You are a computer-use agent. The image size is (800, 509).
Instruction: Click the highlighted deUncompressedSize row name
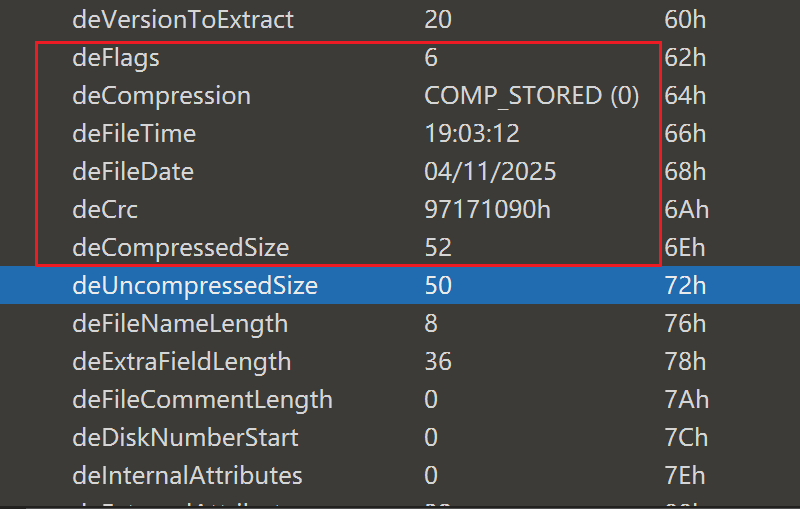coord(195,286)
